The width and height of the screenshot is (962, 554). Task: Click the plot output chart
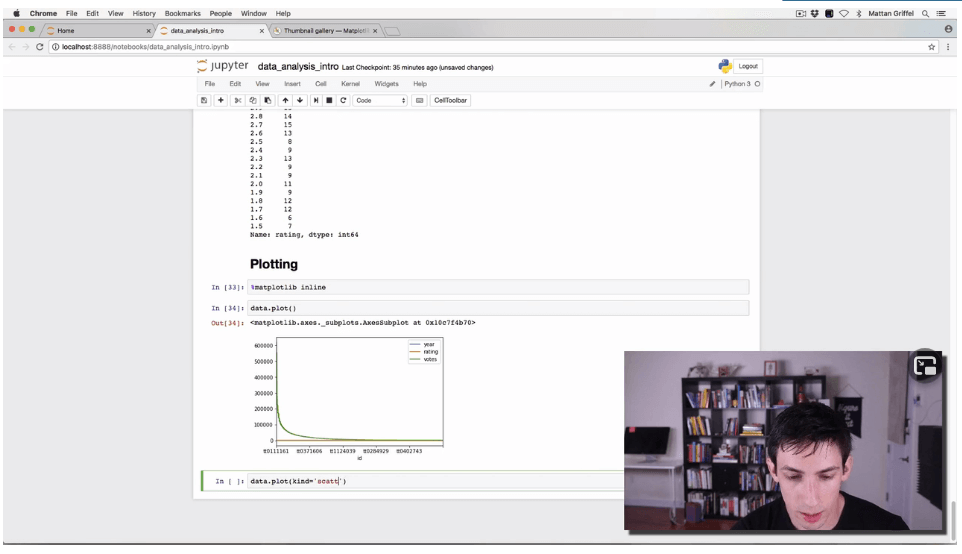[x=348, y=397]
